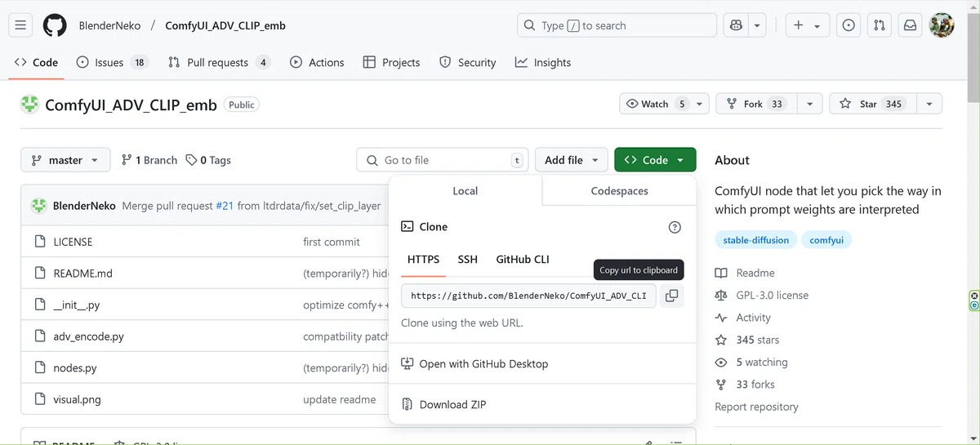
Task: Open the __init__.py file
Action: 76,305
